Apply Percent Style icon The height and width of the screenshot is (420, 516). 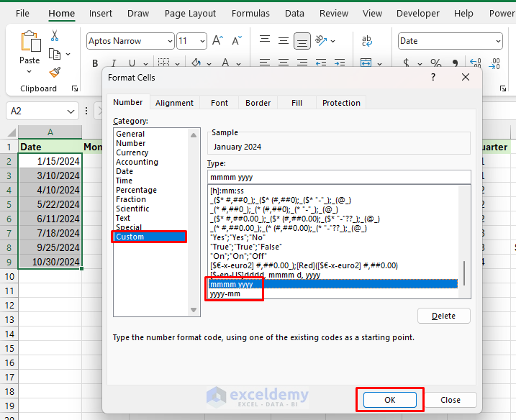tap(435, 63)
